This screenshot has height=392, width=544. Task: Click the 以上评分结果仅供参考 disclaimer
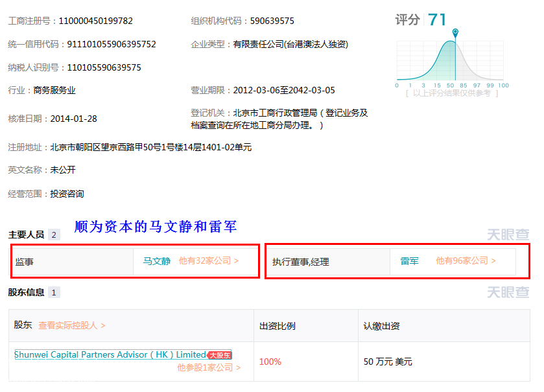click(452, 93)
